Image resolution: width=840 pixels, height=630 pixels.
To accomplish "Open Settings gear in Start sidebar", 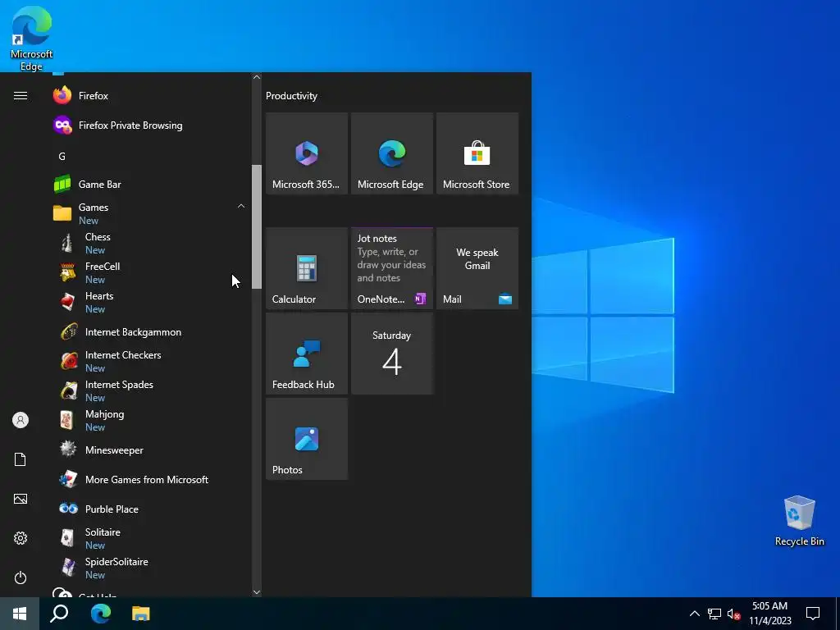I will [x=21, y=538].
